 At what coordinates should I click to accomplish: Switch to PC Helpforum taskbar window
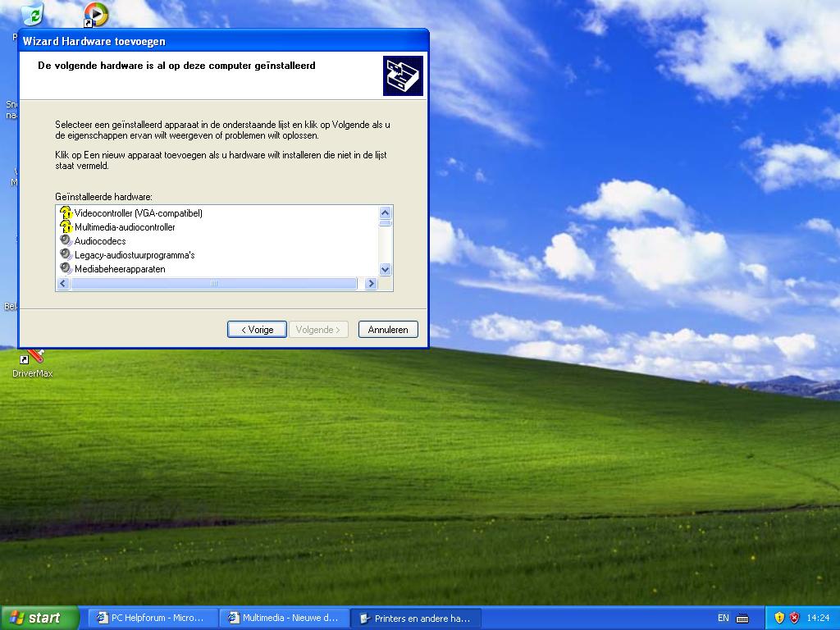coord(153,619)
